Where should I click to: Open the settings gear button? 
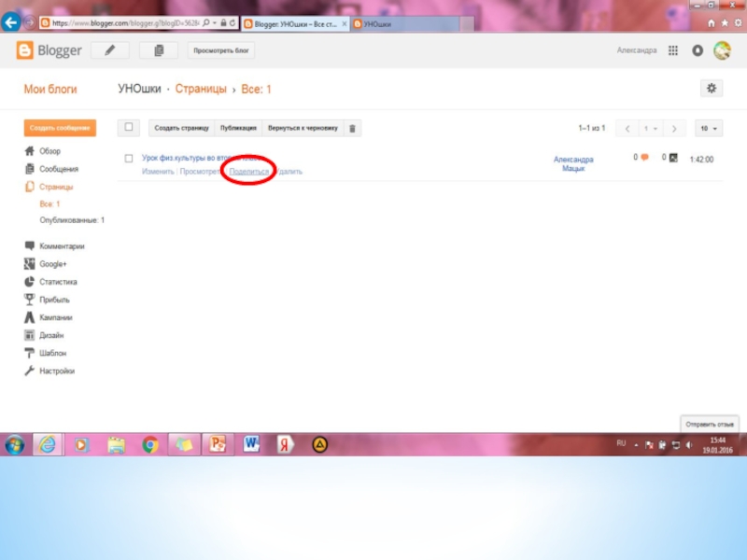(x=712, y=88)
